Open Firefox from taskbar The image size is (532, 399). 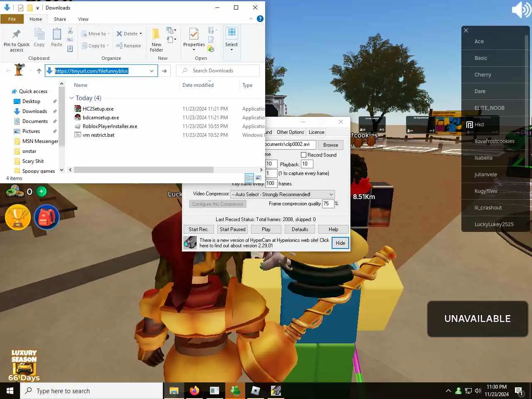click(x=194, y=391)
